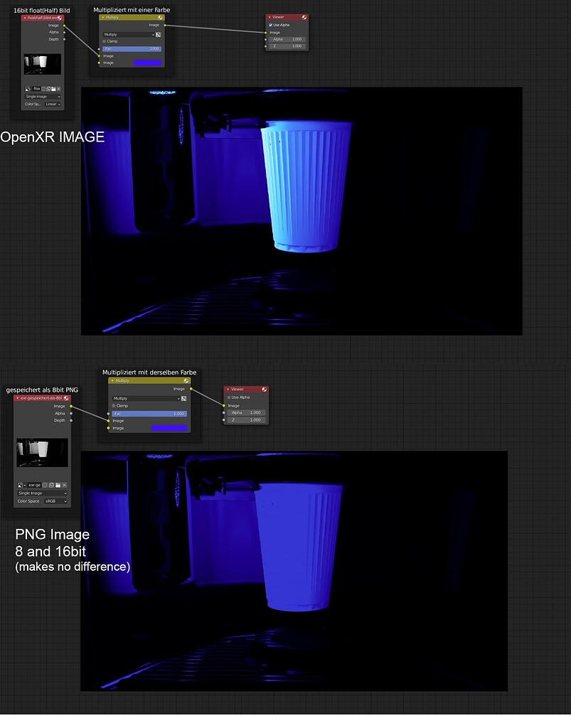
Task: Open the Single Image source dropdown
Action: (41, 96)
